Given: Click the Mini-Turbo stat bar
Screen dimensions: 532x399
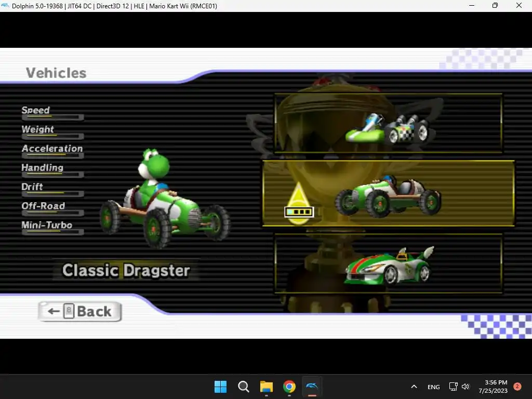Looking at the screenshot, I should click(52, 232).
